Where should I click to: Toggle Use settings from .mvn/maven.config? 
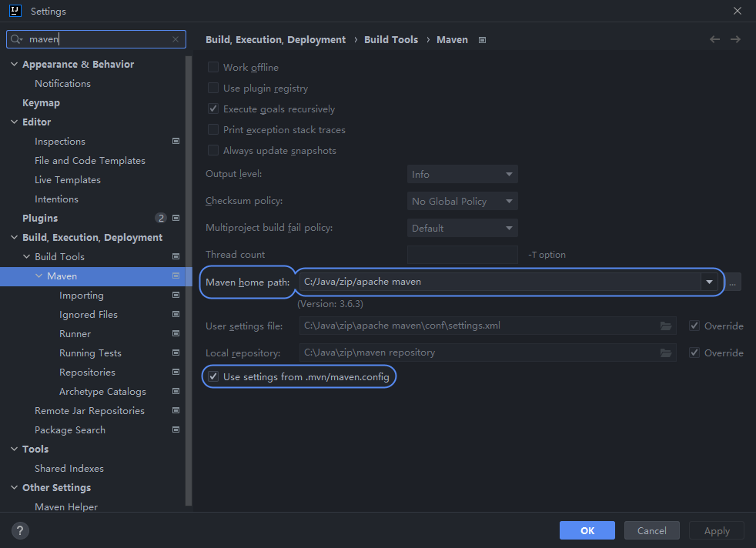tap(213, 377)
